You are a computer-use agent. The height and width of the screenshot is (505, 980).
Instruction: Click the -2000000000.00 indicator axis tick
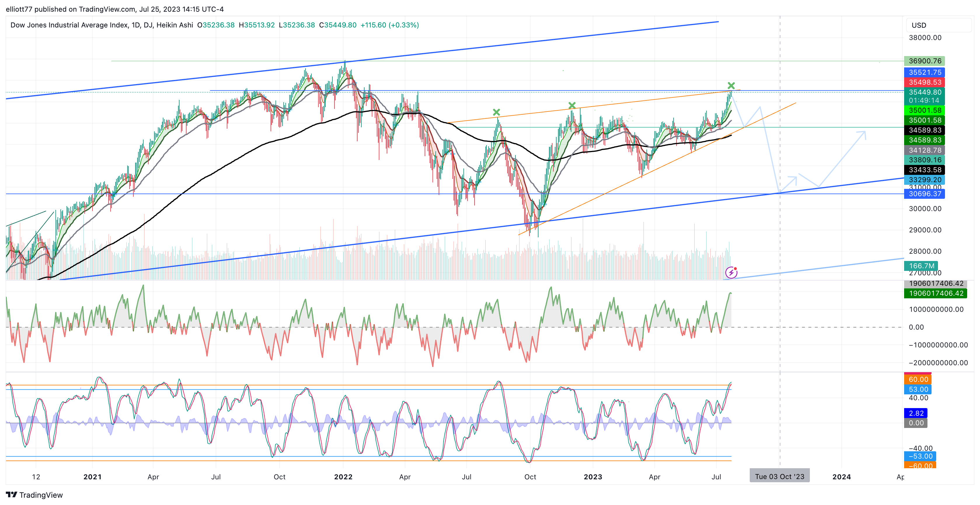(938, 363)
